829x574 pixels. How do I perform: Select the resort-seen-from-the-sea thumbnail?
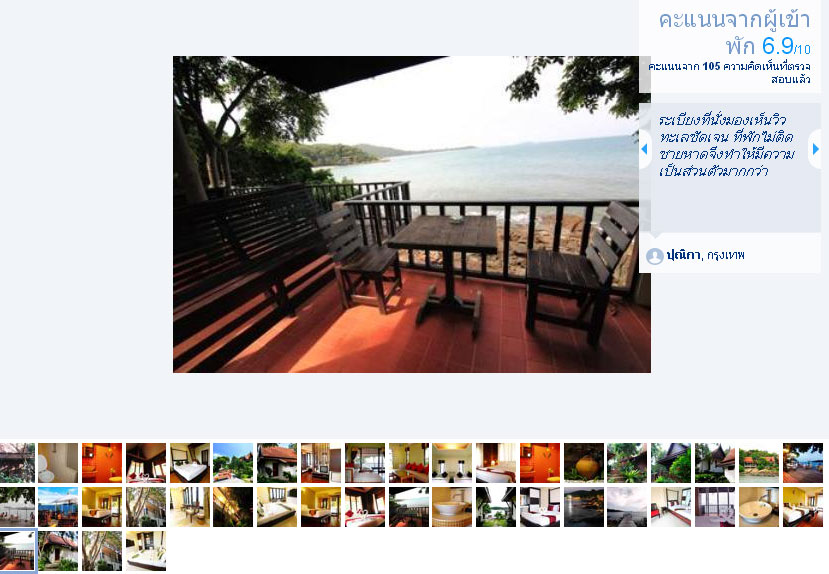pyautogui.click(x=759, y=462)
